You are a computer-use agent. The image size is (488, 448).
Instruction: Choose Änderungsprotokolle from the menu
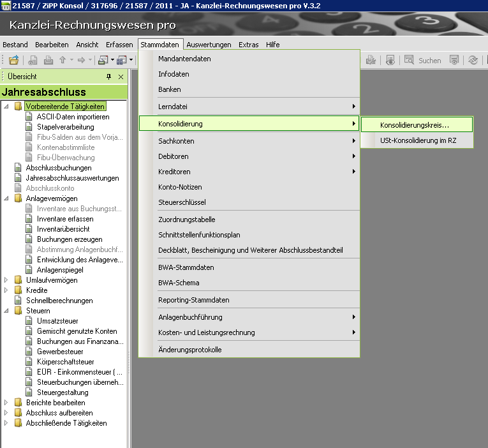click(249, 349)
